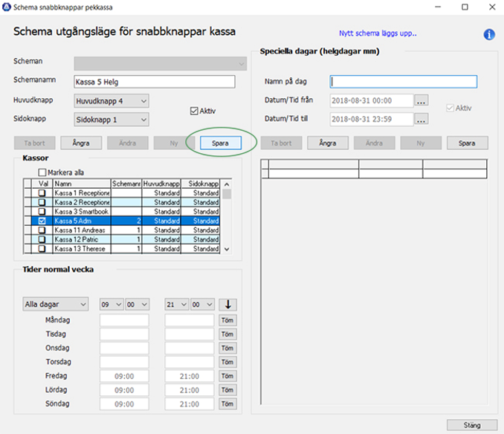Check the Kassa 12 Patric row checkbox
The width and height of the screenshot is (504, 434).
coord(42,239)
